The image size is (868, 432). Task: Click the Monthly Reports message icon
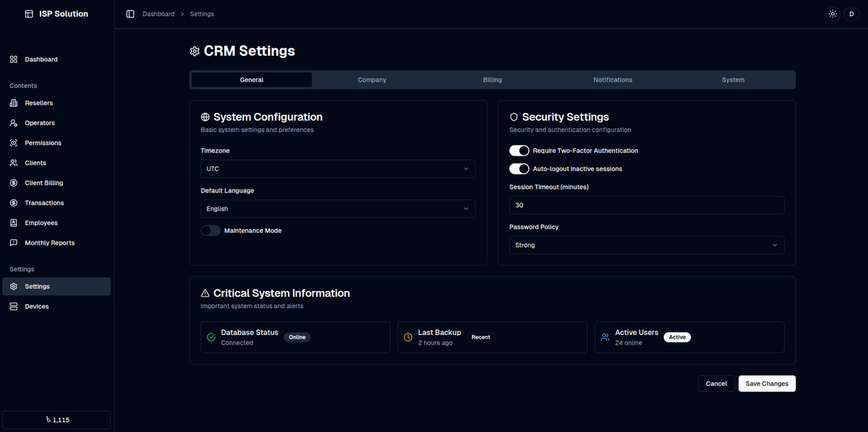(x=14, y=243)
